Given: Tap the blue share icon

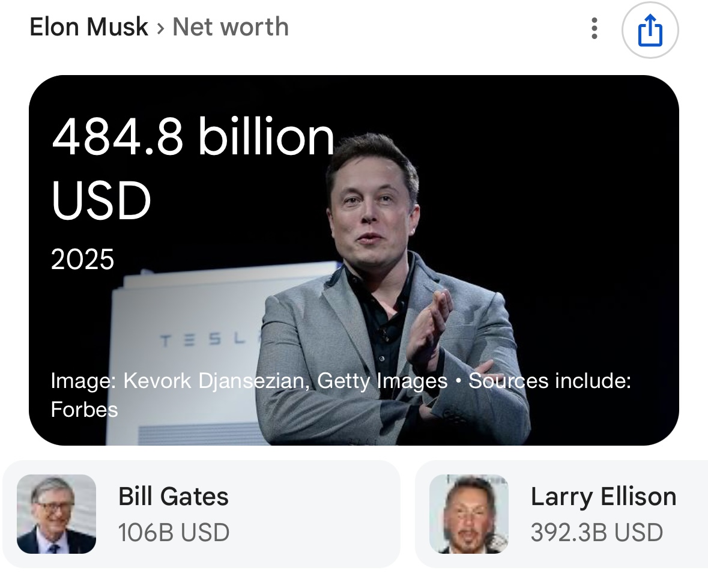Looking at the screenshot, I should (x=650, y=30).
